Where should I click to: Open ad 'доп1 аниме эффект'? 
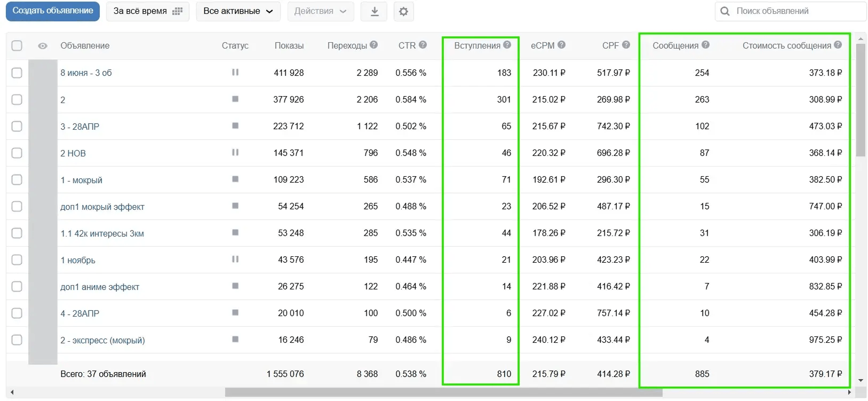pyautogui.click(x=100, y=287)
